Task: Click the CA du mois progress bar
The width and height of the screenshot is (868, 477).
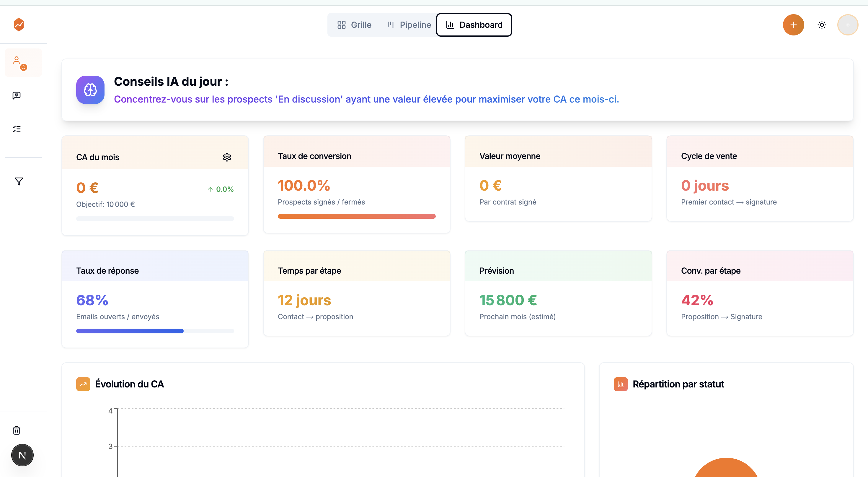Action: pyautogui.click(x=155, y=219)
